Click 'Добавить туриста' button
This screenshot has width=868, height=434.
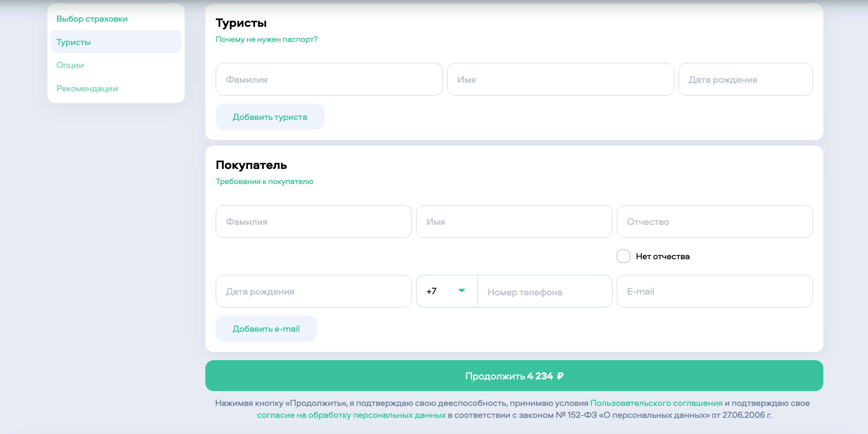(x=270, y=117)
